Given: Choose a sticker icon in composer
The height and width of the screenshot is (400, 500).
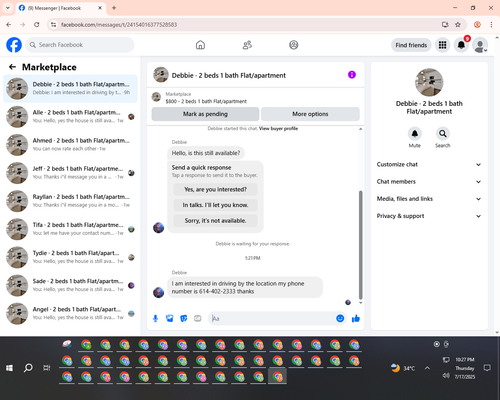Looking at the screenshot, I should (184, 319).
